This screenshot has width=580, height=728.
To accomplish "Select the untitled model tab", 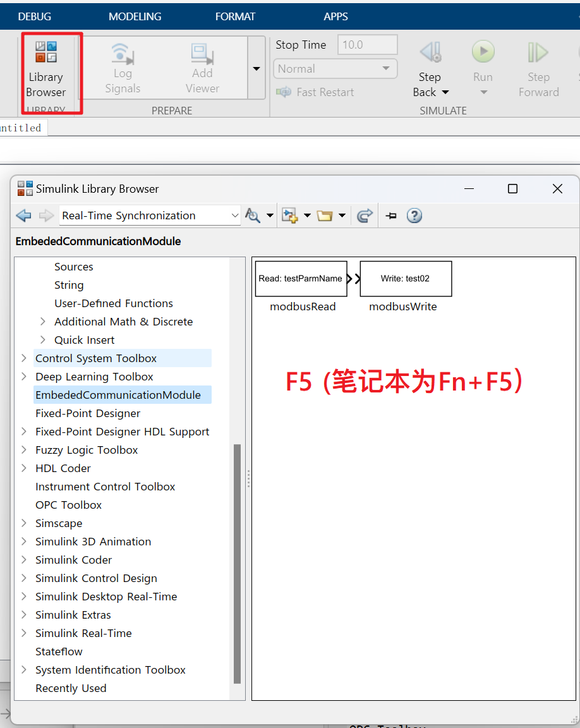I will (x=22, y=128).
